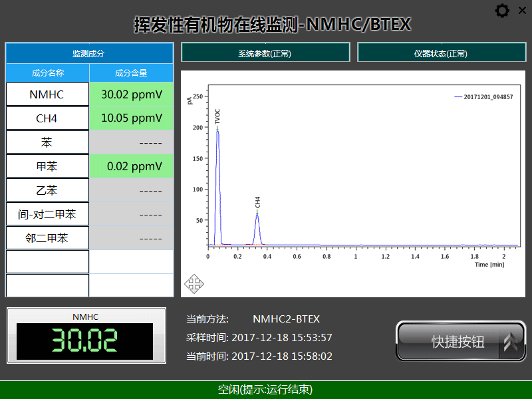This screenshot has width=532, height=399.
Task: Click the NMHC 30.02 ppmV value cell
Action: tap(132, 94)
